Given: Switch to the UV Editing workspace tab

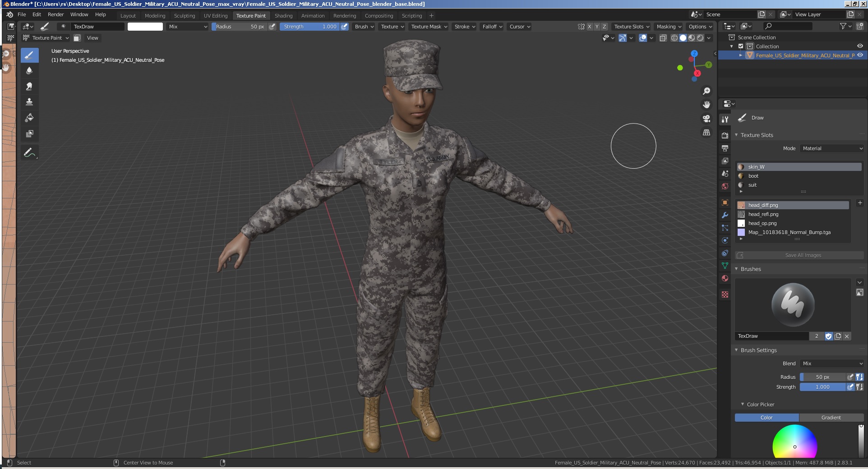Looking at the screenshot, I should coord(216,16).
